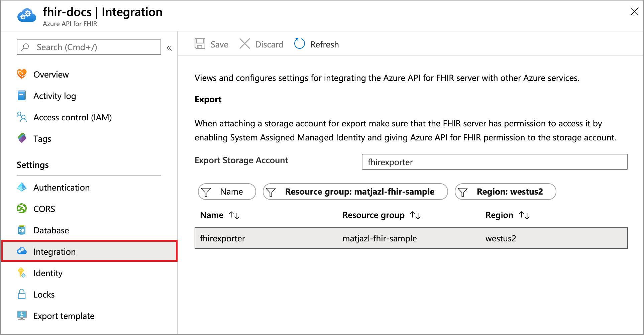Open Locks settings
The height and width of the screenshot is (335, 644).
(44, 295)
